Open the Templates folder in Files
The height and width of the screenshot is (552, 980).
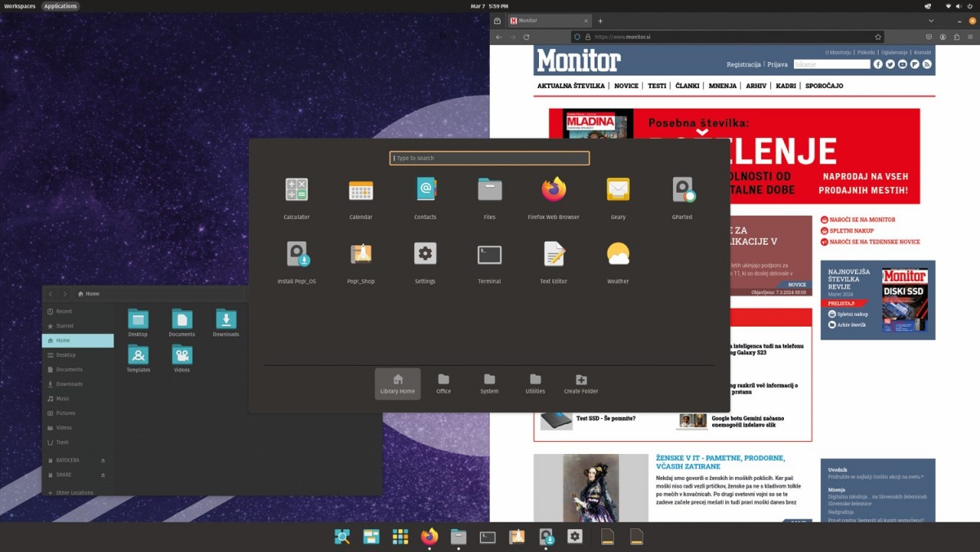[x=138, y=358]
